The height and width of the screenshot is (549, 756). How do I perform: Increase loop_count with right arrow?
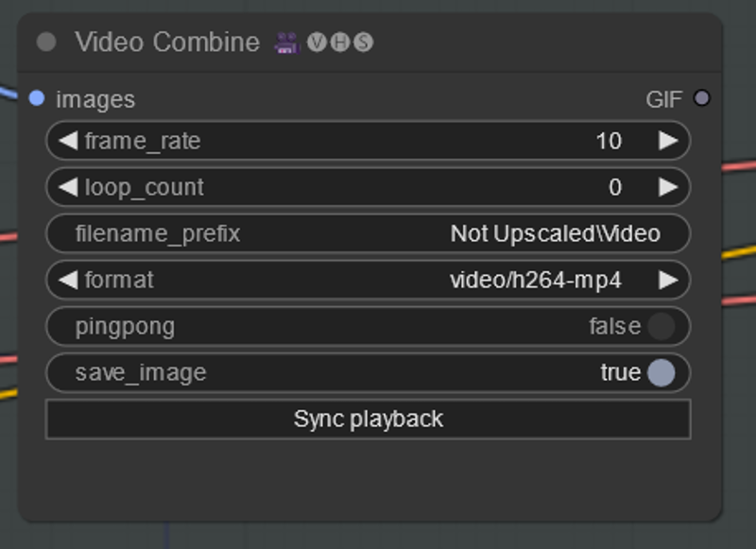pos(668,187)
